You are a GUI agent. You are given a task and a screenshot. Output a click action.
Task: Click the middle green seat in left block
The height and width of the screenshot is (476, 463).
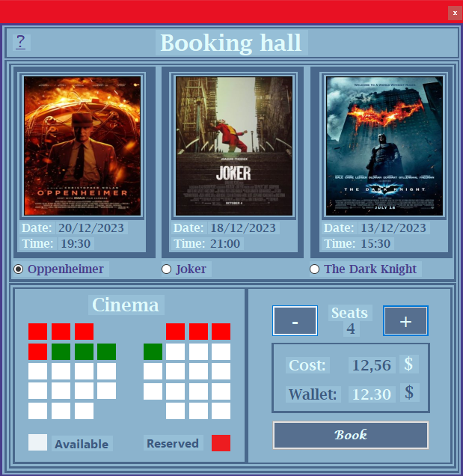pyautogui.click(x=84, y=352)
